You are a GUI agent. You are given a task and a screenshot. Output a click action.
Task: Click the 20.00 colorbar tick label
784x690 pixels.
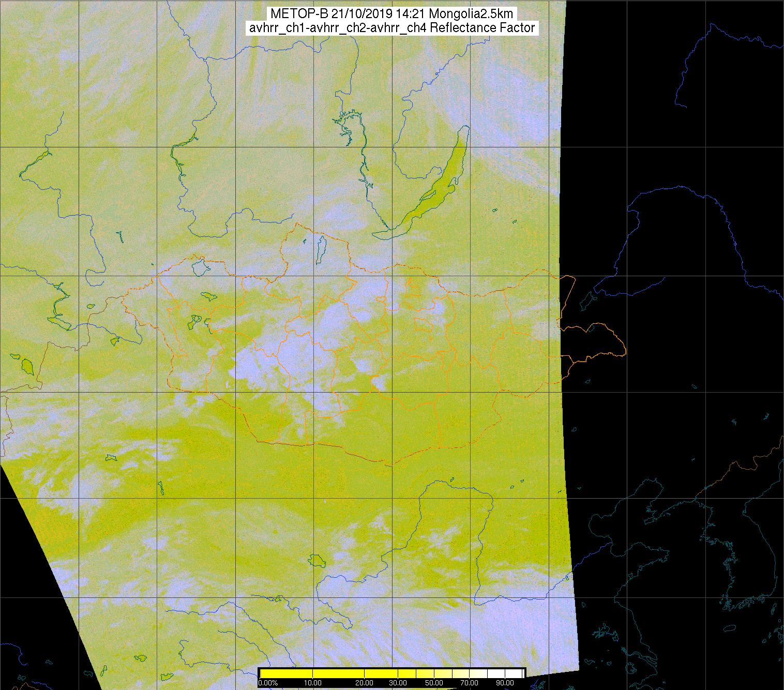365,683
